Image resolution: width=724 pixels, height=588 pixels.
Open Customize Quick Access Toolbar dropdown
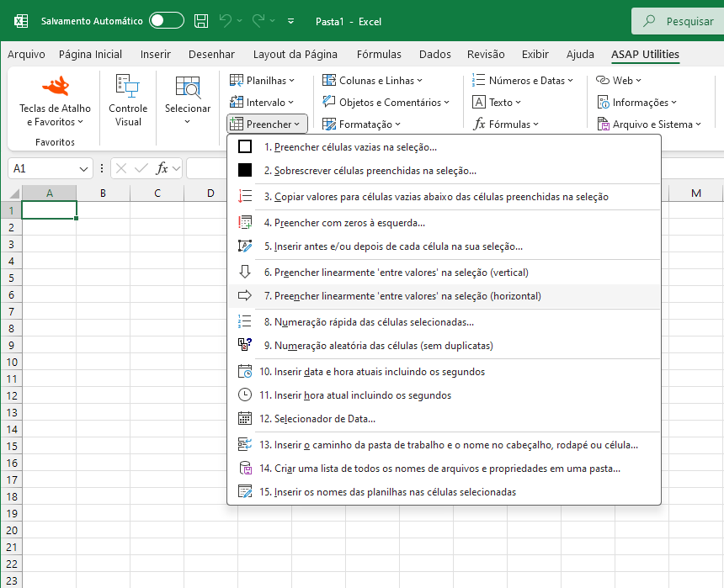tap(291, 21)
